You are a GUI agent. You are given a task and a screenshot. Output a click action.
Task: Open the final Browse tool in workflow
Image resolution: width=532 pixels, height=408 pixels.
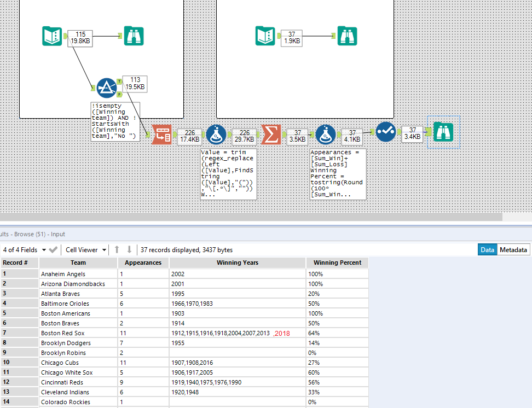click(443, 132)
